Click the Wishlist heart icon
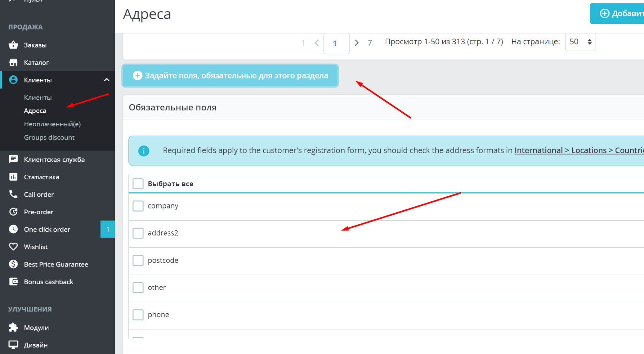The image size is (644, 354). 13,247
